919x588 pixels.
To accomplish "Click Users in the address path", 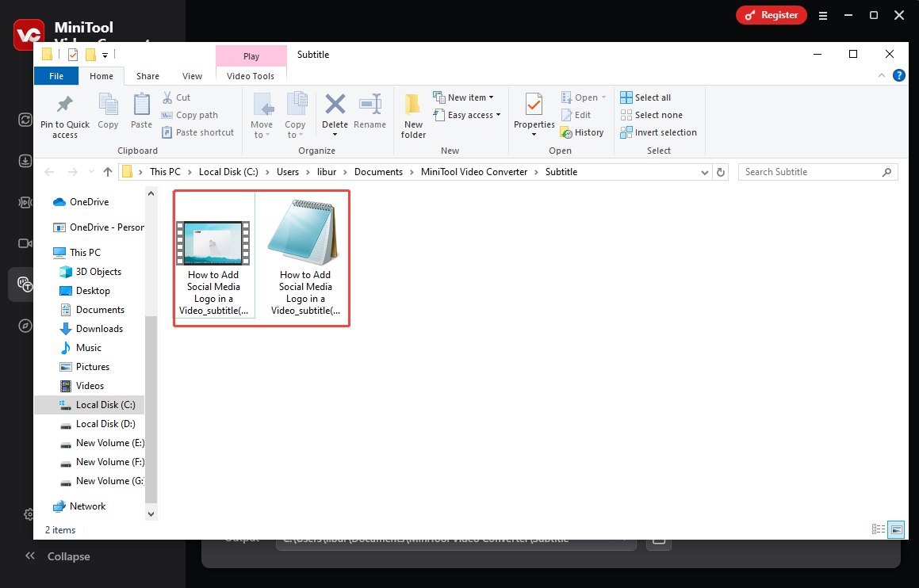I will tap(288, 172).
